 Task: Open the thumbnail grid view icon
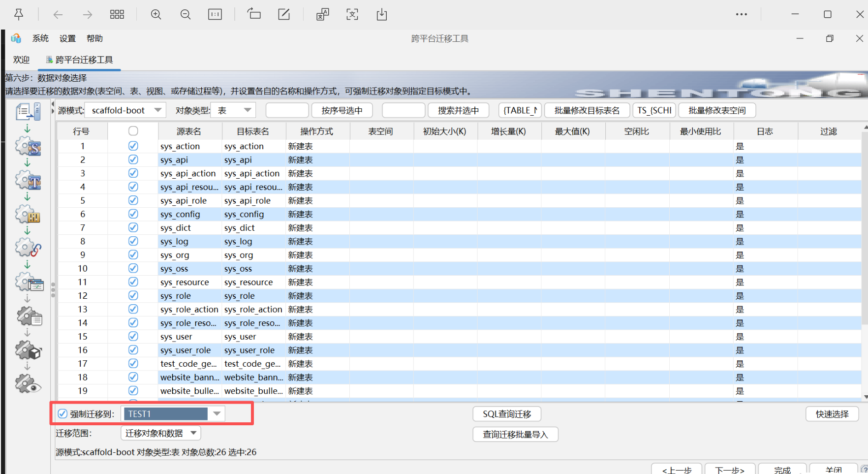pos(117,14)
